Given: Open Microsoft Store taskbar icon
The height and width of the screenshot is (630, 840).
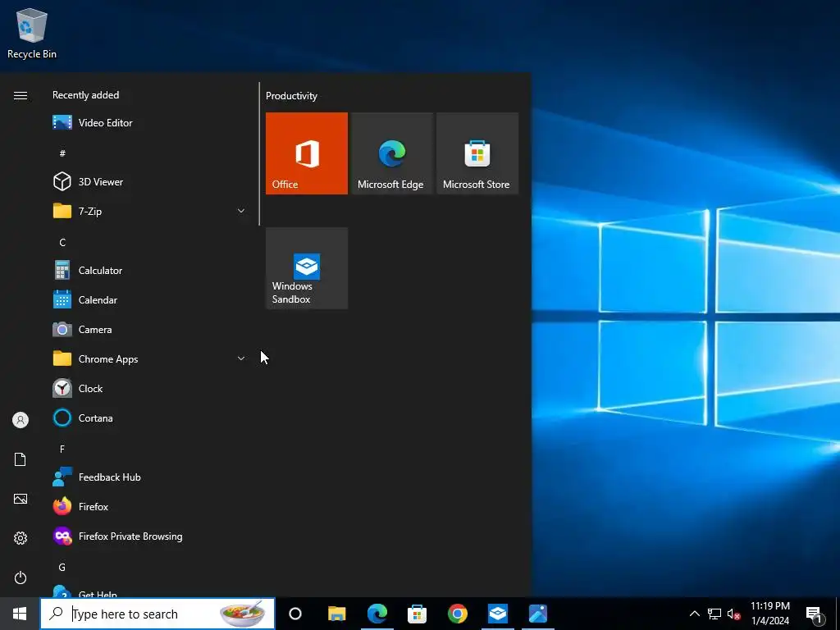Looking at the screenshot, I should [418, 614].
